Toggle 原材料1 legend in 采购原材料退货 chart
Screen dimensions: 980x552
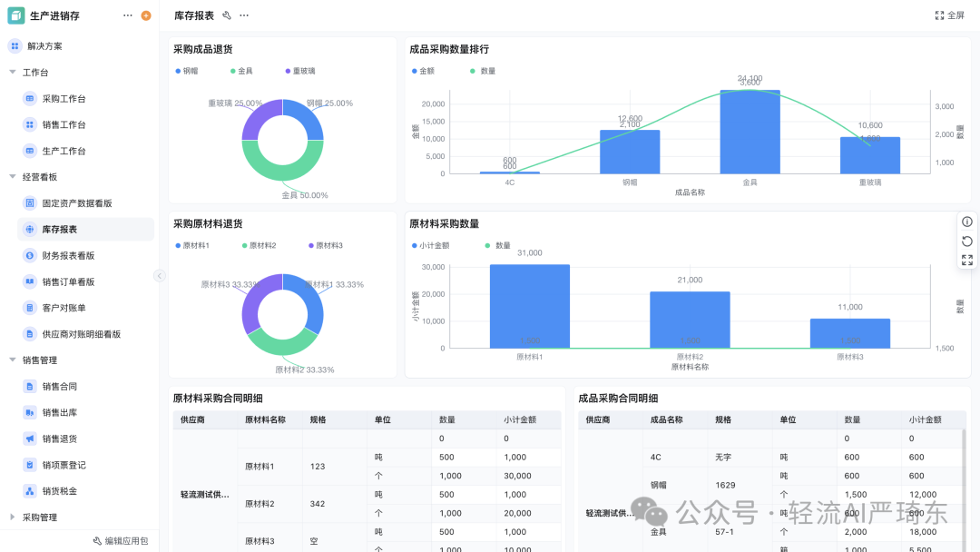[x=192, y=246]
